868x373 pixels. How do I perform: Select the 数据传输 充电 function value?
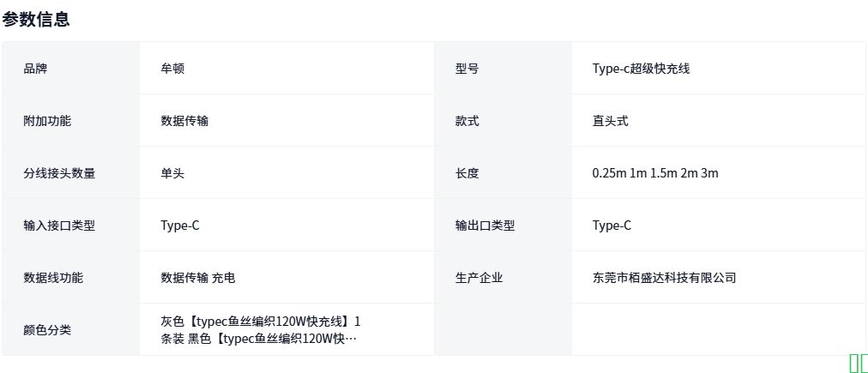198,278
